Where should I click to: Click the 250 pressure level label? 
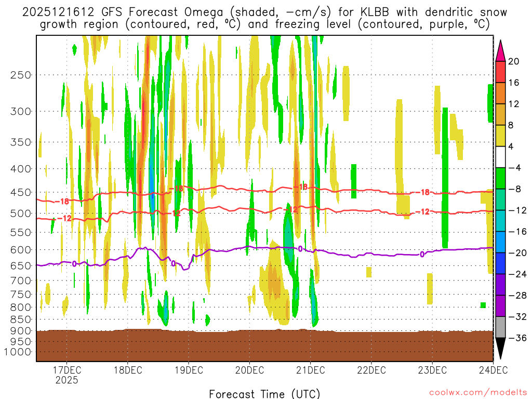pyautogui.click(x=21, y=75)
